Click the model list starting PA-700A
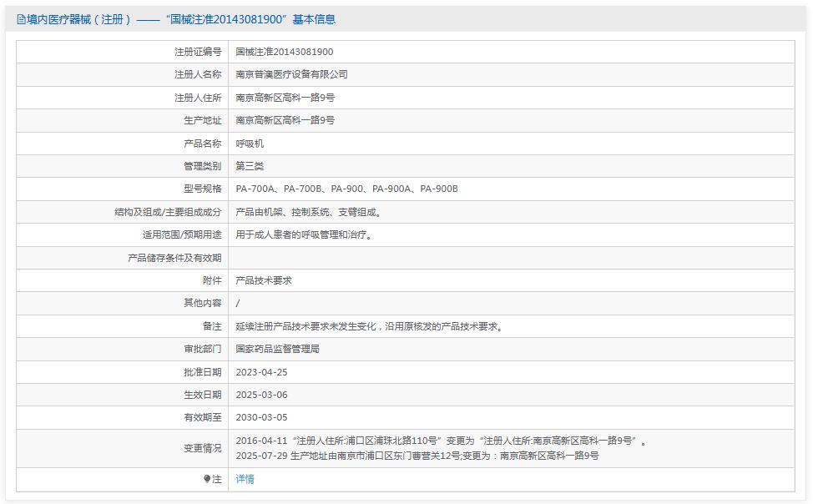The image size is (813, 504). tap(346, 189)
